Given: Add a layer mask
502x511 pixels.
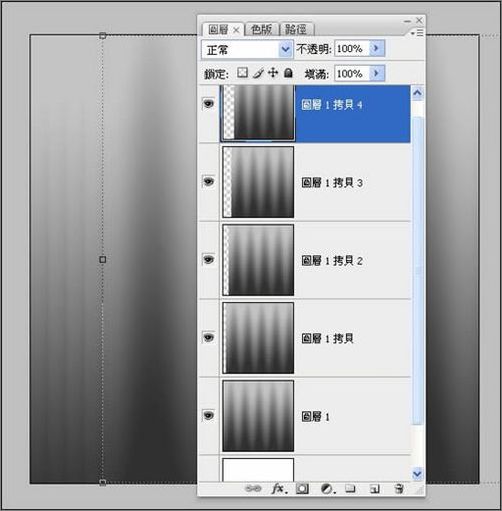Looking at the screenshot, I should click(302, 489).
